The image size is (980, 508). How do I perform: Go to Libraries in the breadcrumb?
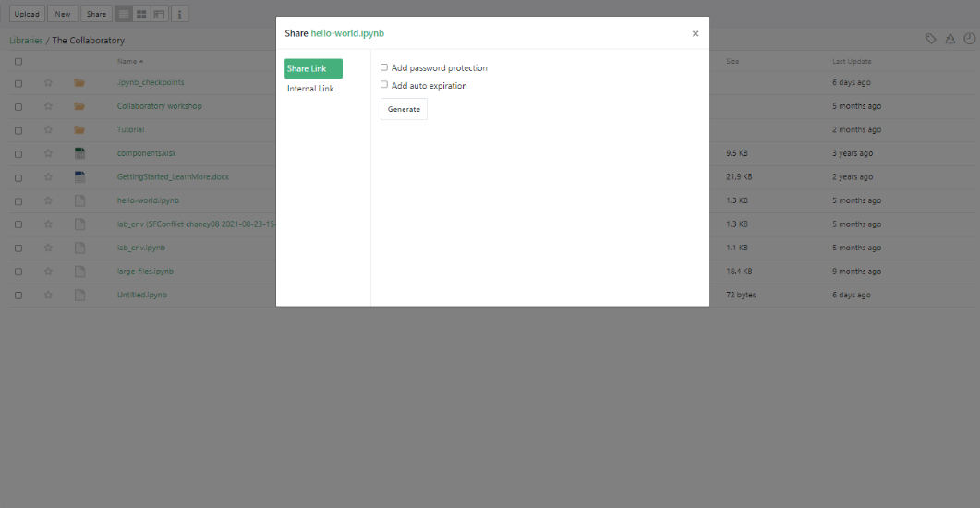click(26, 41)
